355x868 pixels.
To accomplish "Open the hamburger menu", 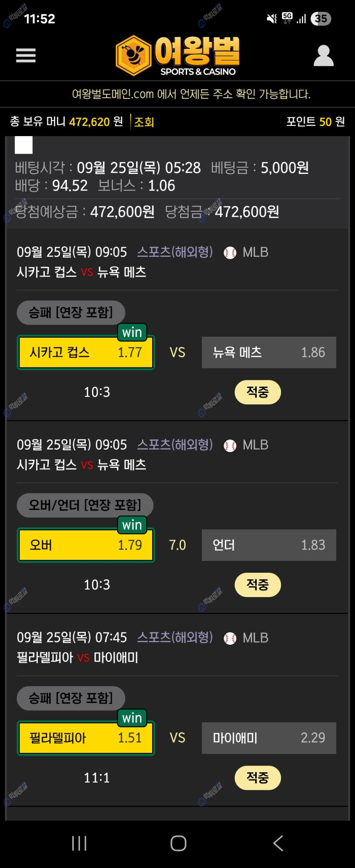I will (26, 55).
